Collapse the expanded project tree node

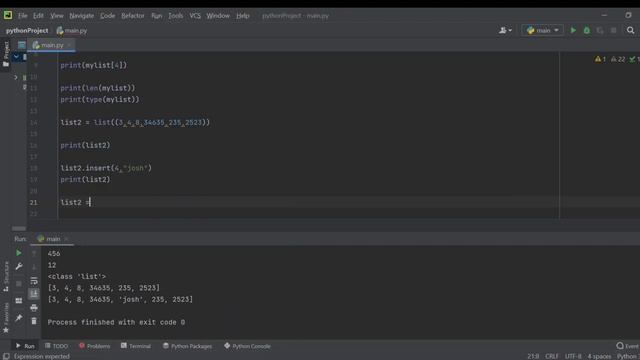point(16,57)
